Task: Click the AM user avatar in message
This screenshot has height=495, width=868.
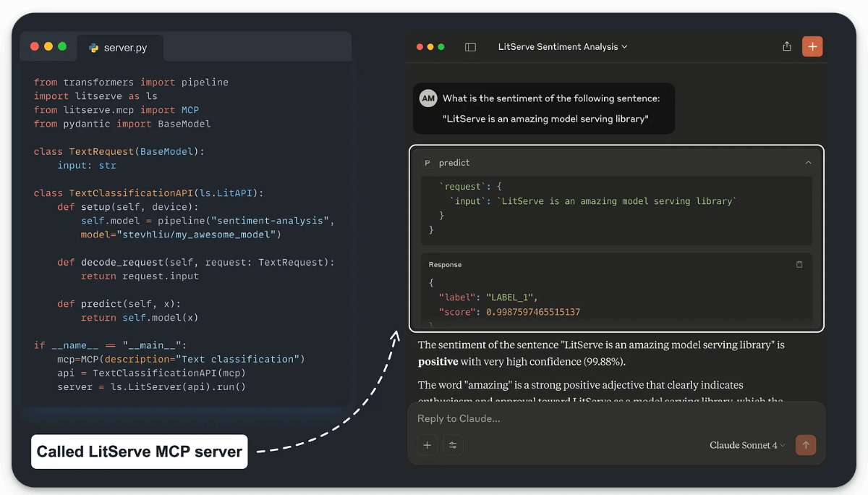Action: 428,98
